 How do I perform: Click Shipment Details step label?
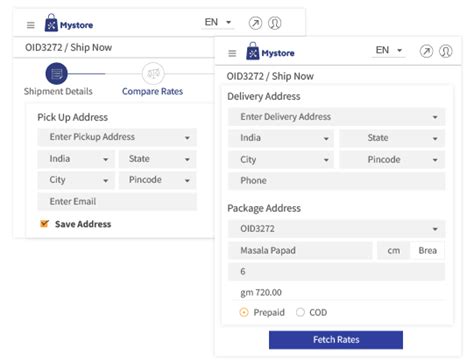coord(58,91)
